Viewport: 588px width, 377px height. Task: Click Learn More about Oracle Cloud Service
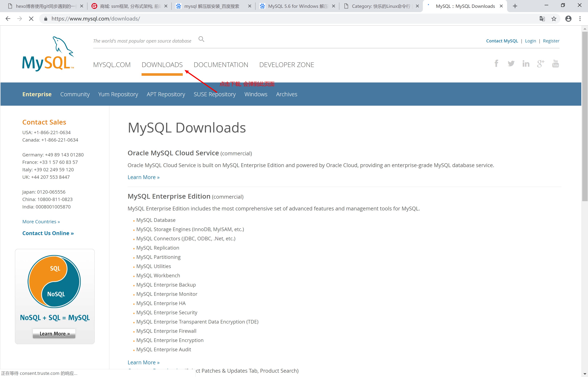pyautogui.click(x=144, y=177)
